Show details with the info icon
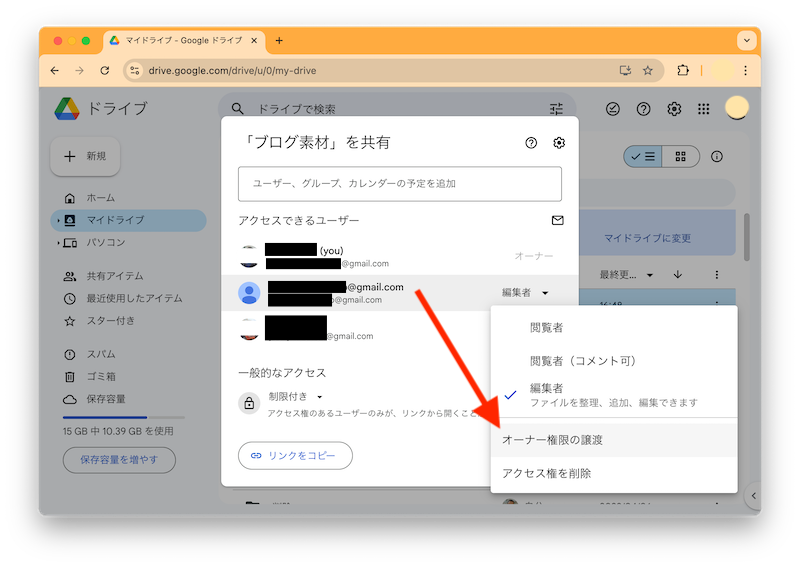Image resolution: width=800 pixels, height=567 pixels. [717, 157]
